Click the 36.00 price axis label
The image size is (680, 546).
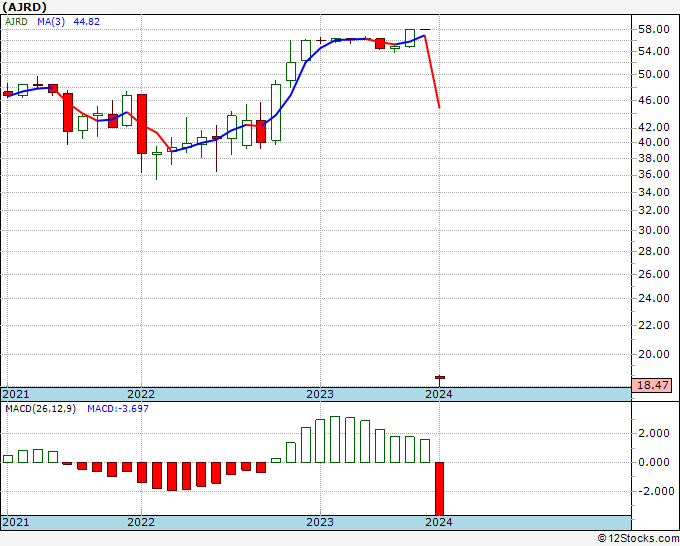tap(654, 174)
